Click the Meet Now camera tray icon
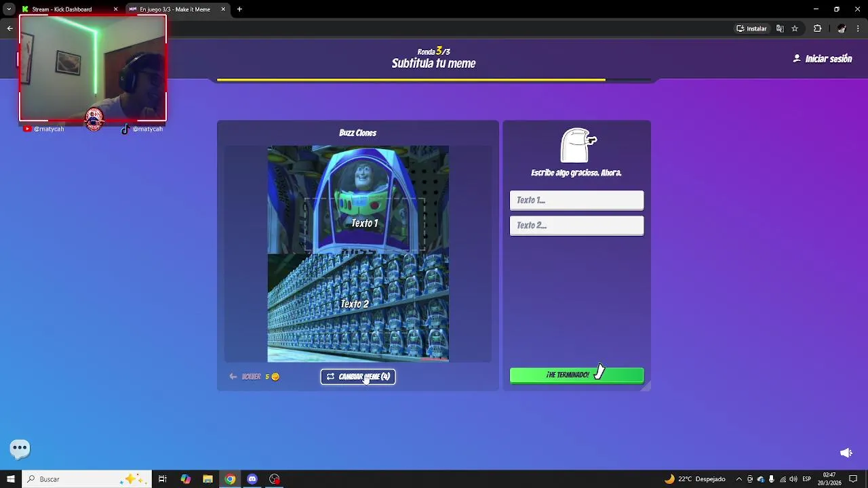 [x=750, y=479]
